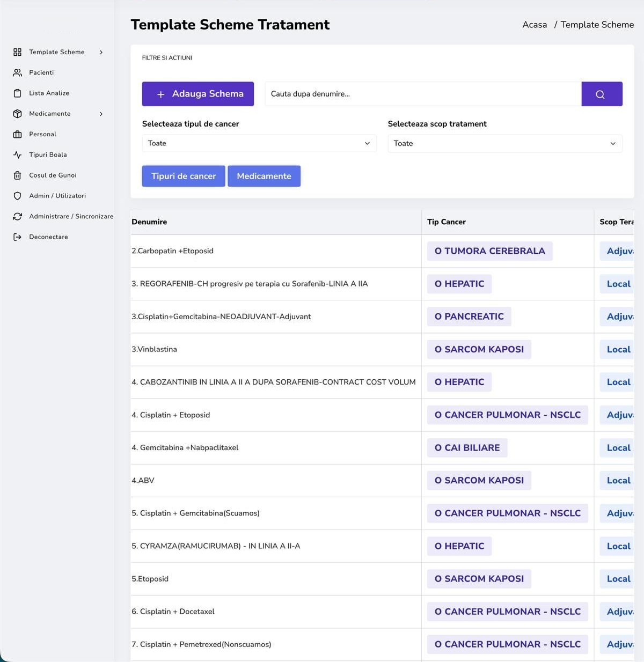Expand the Medicamente sidebar chevron
This screenshot has height=662, width=644.
click(x=101, y=114)
